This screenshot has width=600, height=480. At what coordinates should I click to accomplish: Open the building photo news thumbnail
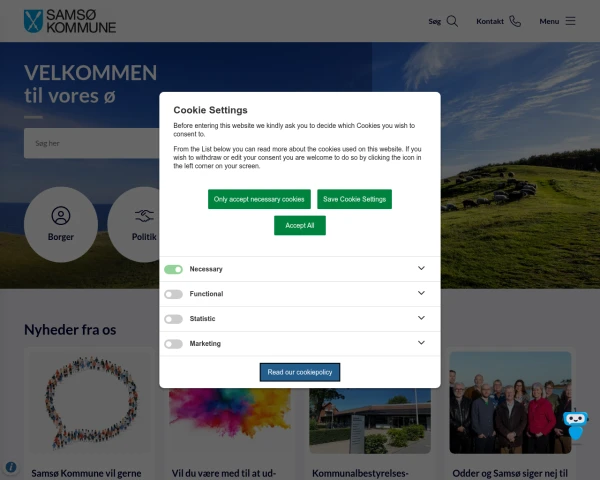[x=370, y=420]
